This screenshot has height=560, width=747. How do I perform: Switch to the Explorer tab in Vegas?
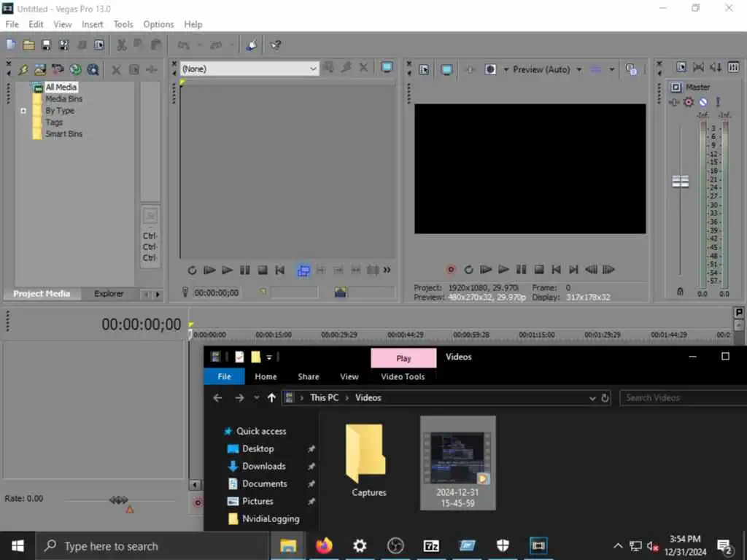click(109, 293)
